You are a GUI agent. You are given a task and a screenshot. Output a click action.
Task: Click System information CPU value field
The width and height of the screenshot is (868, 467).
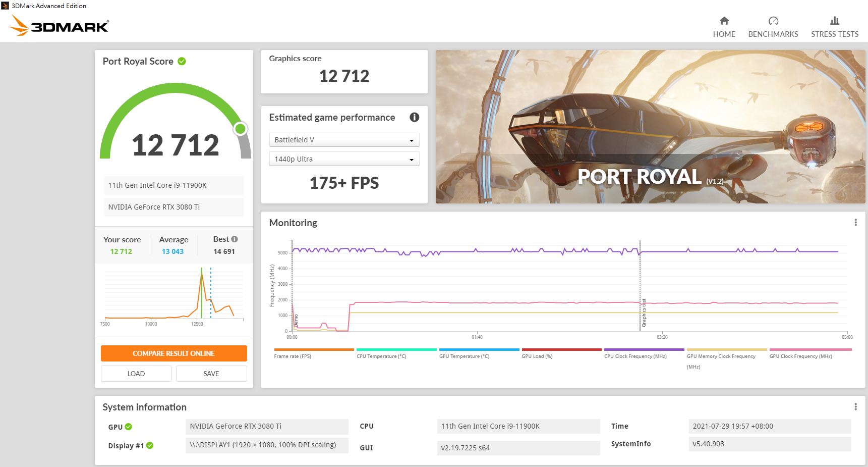coord(518,427)
